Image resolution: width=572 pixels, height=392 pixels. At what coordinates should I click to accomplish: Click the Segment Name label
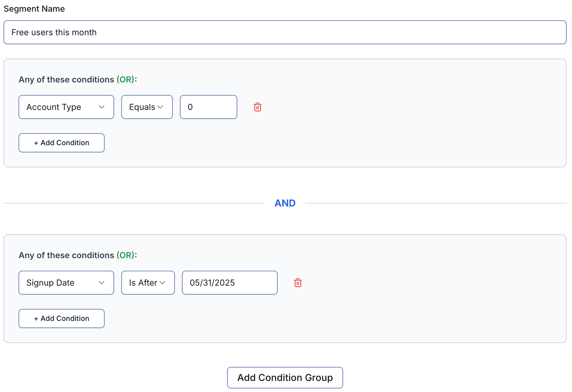pyautogui.click(x=34, y=9)
